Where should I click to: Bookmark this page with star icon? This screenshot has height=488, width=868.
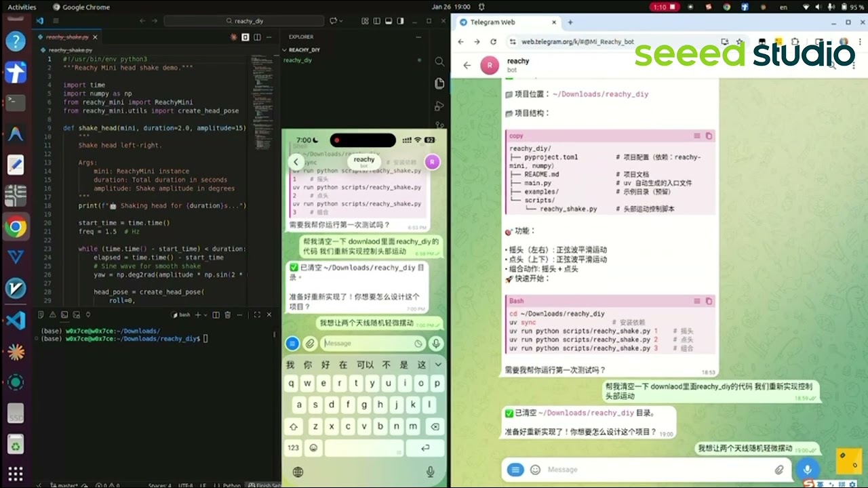tap(740, 42)
